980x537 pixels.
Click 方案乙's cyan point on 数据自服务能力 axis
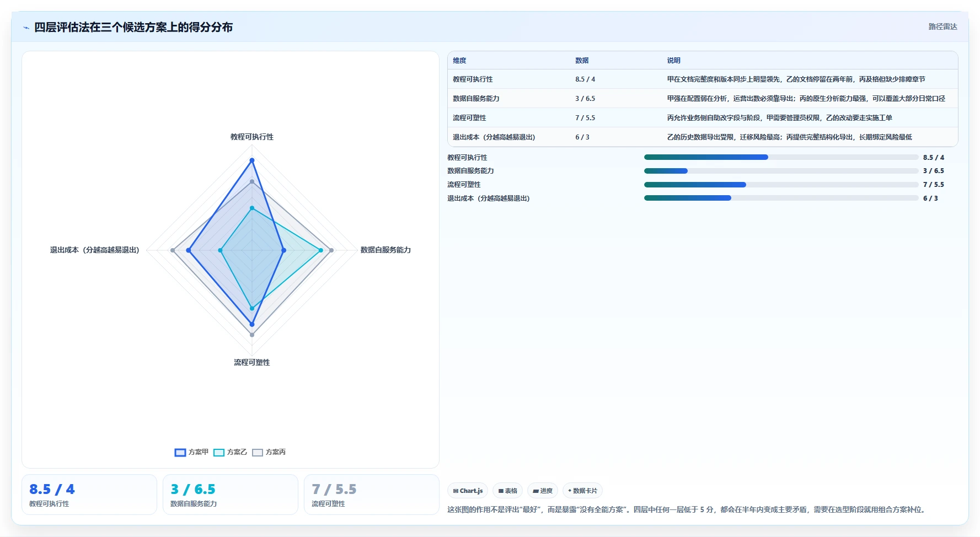coord(321,250)
